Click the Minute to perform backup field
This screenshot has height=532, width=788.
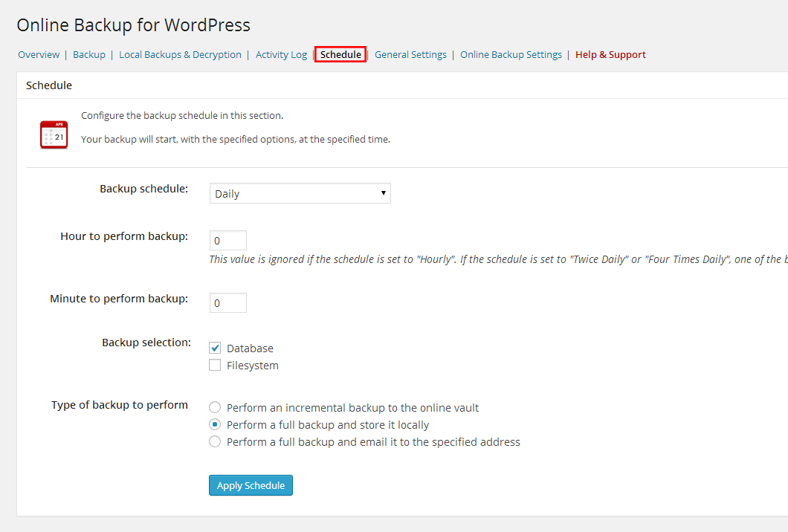[x=227, y=303]
